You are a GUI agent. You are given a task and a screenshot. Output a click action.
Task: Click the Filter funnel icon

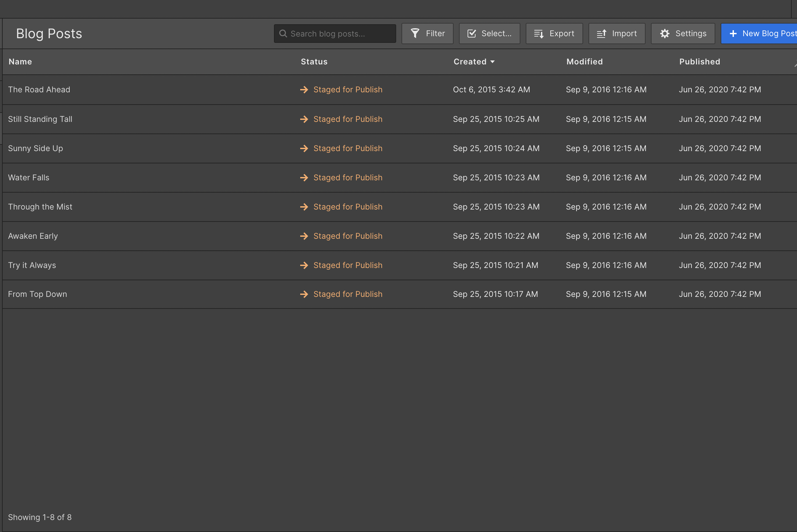pos(415,33)
